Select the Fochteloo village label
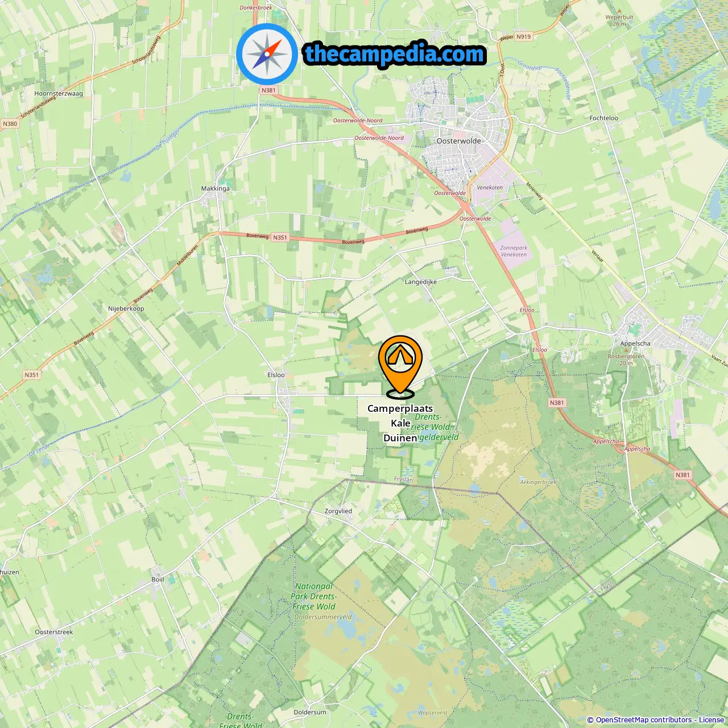 [604, 118]
